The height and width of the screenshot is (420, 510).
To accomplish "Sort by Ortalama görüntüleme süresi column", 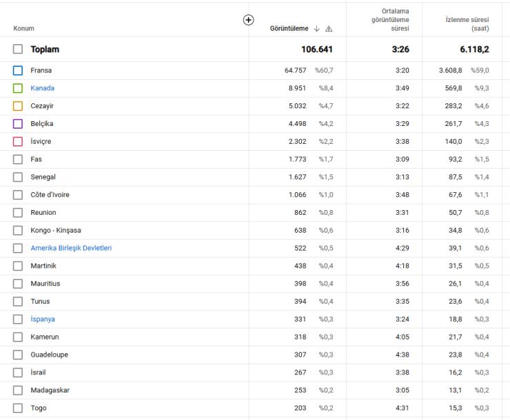I will click(390, 20).
